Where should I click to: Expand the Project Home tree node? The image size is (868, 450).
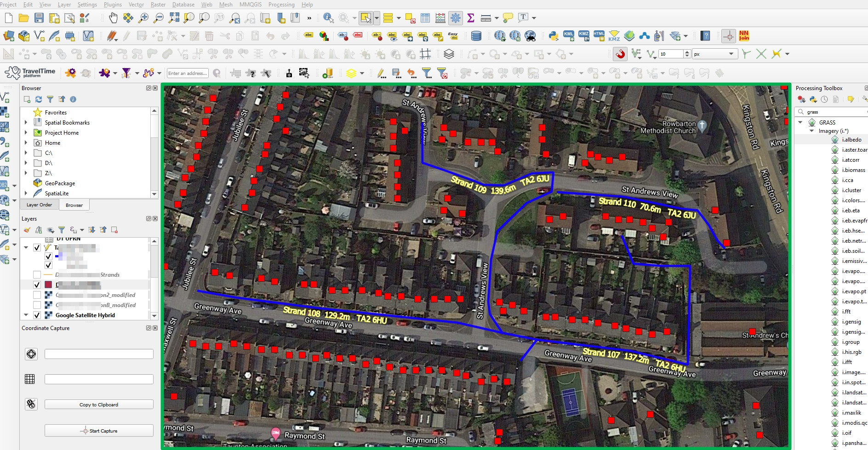tap(26, 133)
